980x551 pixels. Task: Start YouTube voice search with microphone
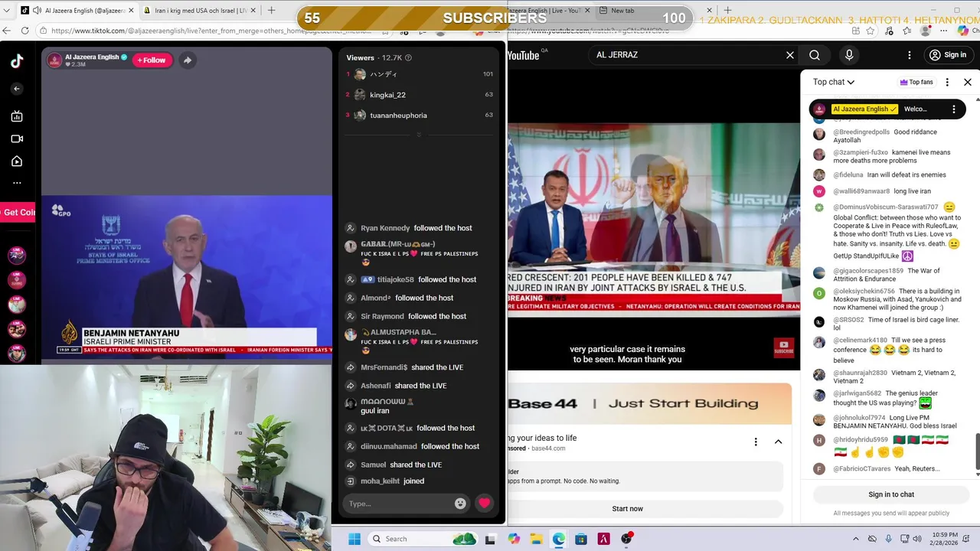pyautogui.click(x=848, y=55)
